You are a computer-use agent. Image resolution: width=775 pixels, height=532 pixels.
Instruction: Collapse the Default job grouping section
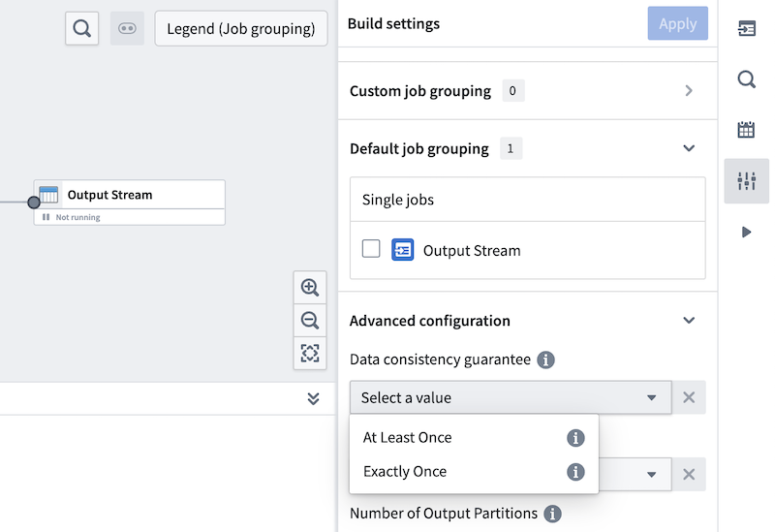coord(689,148)
